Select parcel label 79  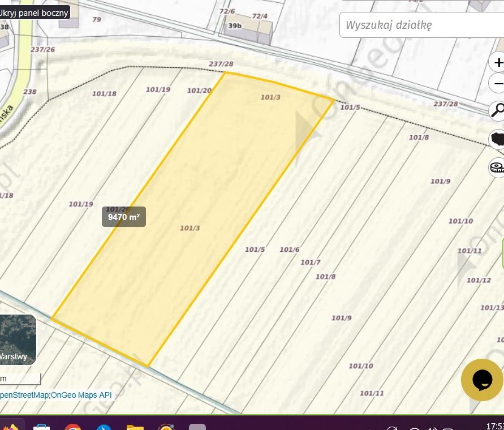97,20
